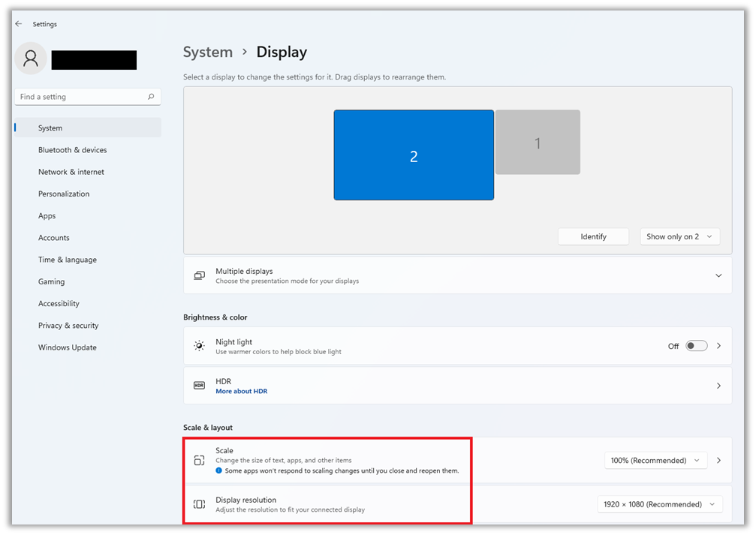
Task: Open the Show only on 2 dropdown
Action: point(679,236)
